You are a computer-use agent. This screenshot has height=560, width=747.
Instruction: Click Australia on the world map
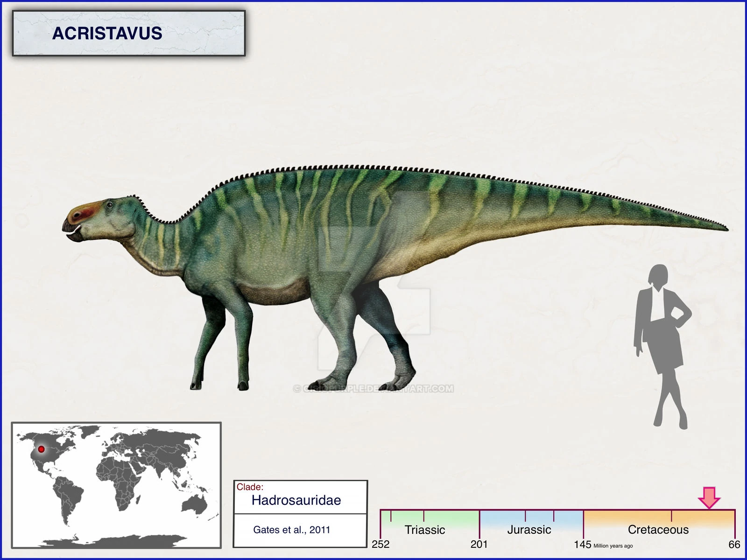click(x=195, y=505)
